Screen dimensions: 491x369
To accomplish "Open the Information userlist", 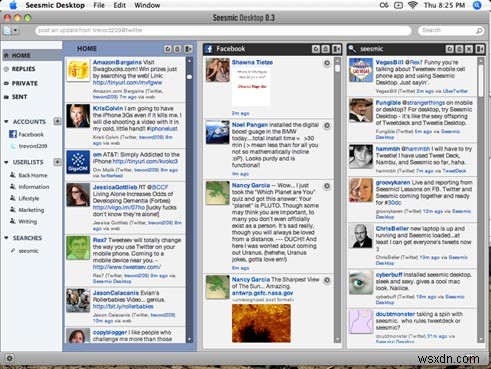I will pos(30,187).
